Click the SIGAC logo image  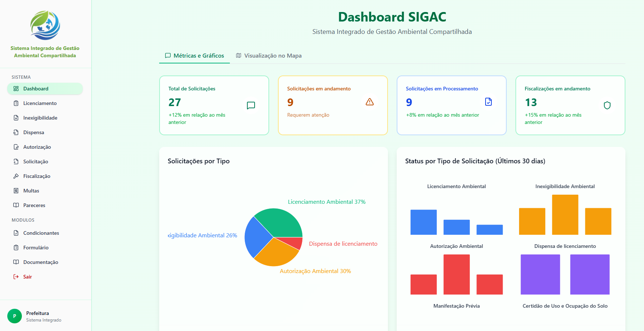pyautogui.click(x=44, y=24)
